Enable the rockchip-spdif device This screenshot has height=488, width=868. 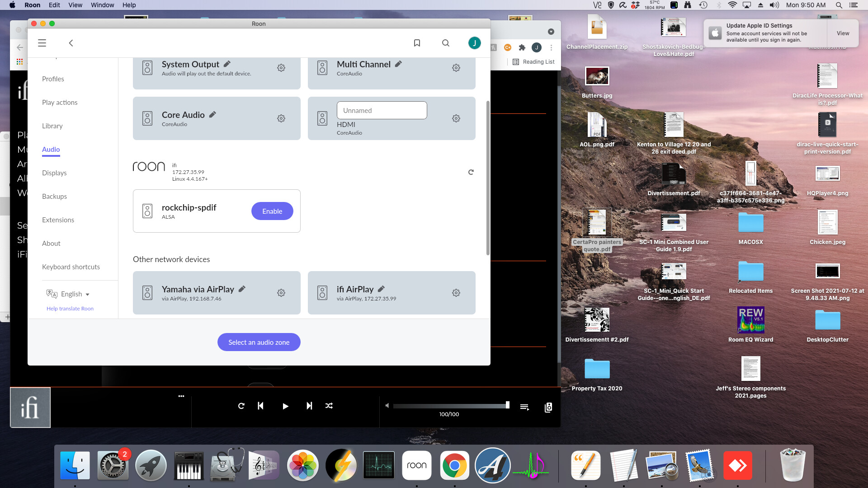coord(272,211)
